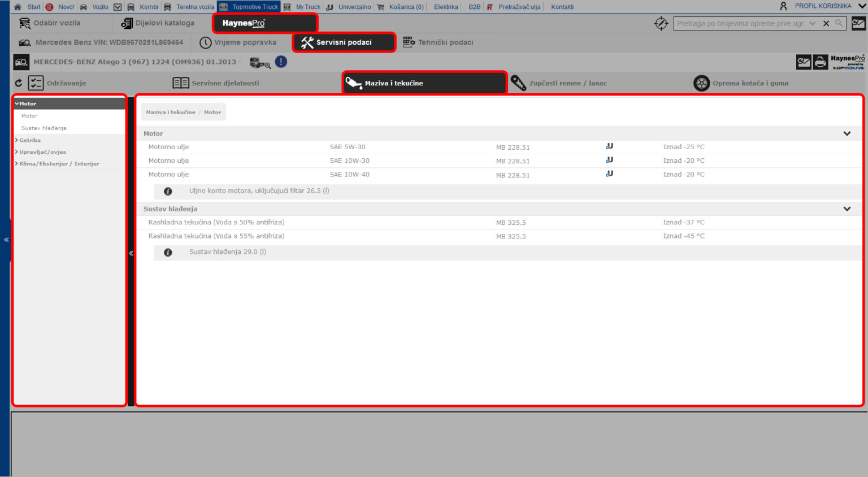Click vehicle search icon beside MERCEDES-BENZ Atego
This screenshot has height=477, width=868.
pyautogui.click(x=21, y=62)
